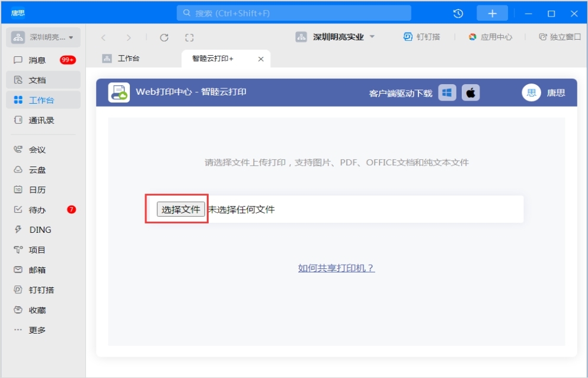
Task: Click the 唐思 username text
Action: pyautogui.click(x=556, y=92)
